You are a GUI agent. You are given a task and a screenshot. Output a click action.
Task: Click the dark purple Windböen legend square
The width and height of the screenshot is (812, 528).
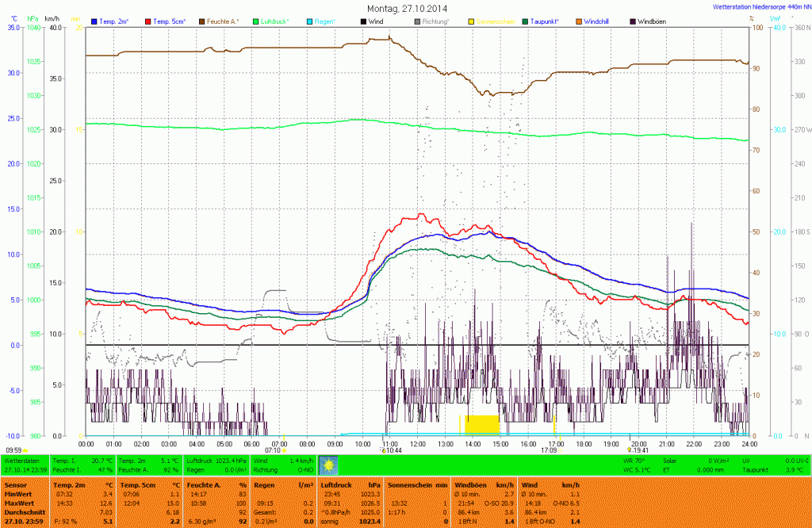click(x=633, y=20)
